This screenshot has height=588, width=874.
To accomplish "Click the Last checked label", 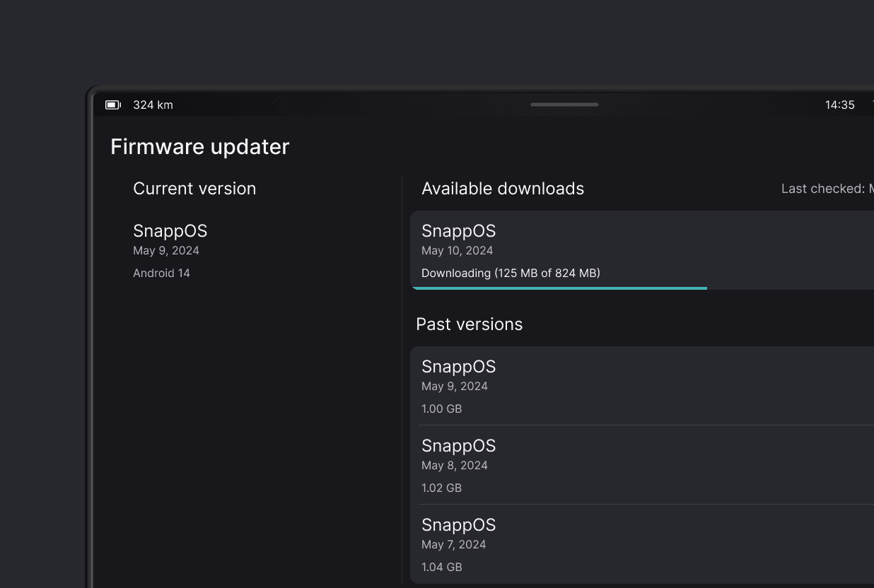I will pos(827,189).
